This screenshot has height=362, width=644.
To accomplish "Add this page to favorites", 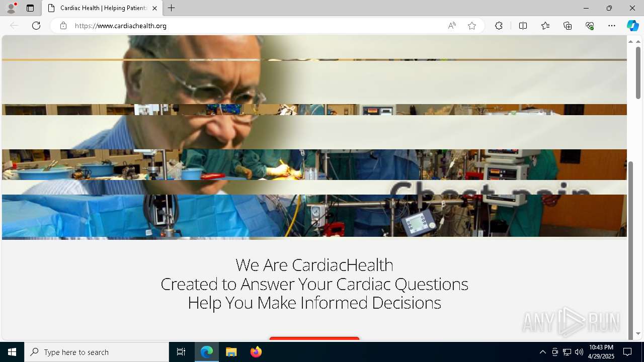I will [472, 26].
